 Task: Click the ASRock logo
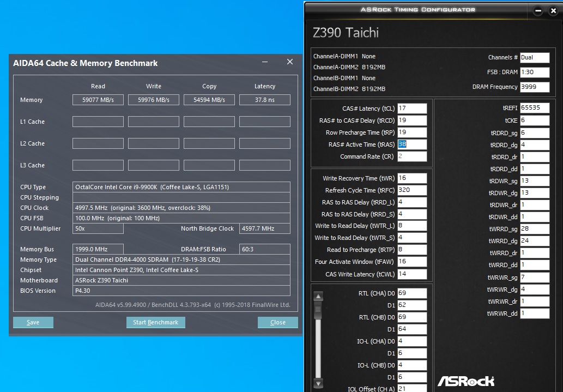[465, 381]
